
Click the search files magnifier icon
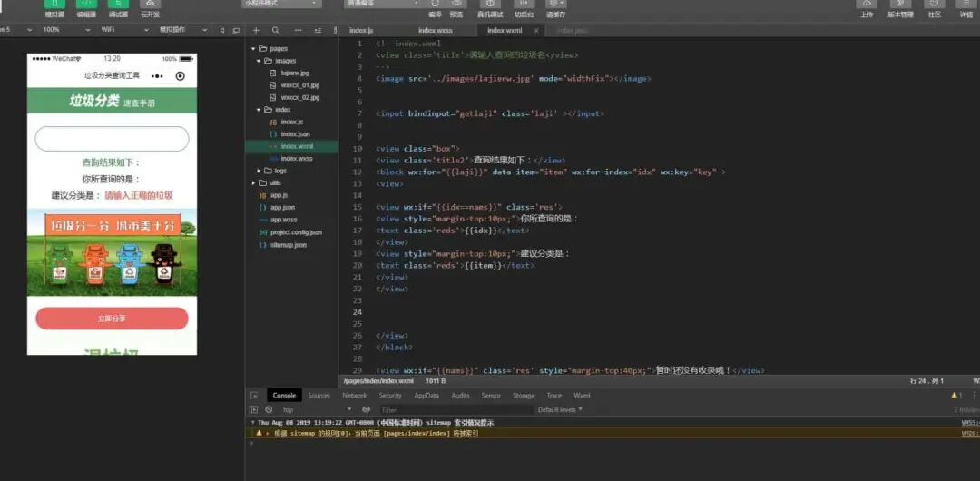coord(276,30)
